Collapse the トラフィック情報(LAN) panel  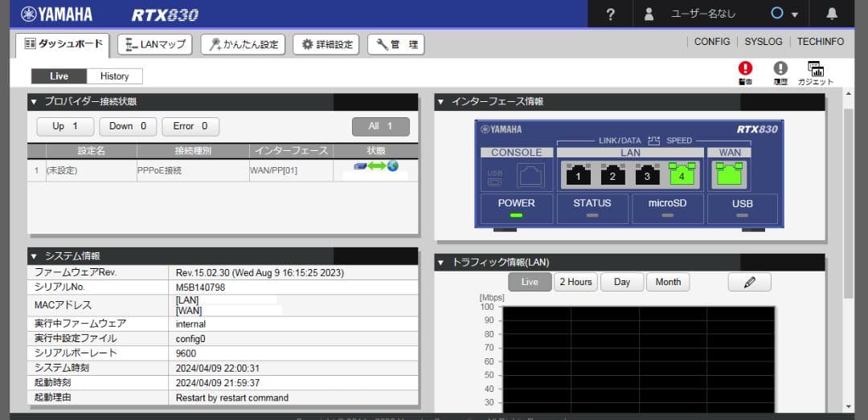pyautogui.click(x=440, y=263)
